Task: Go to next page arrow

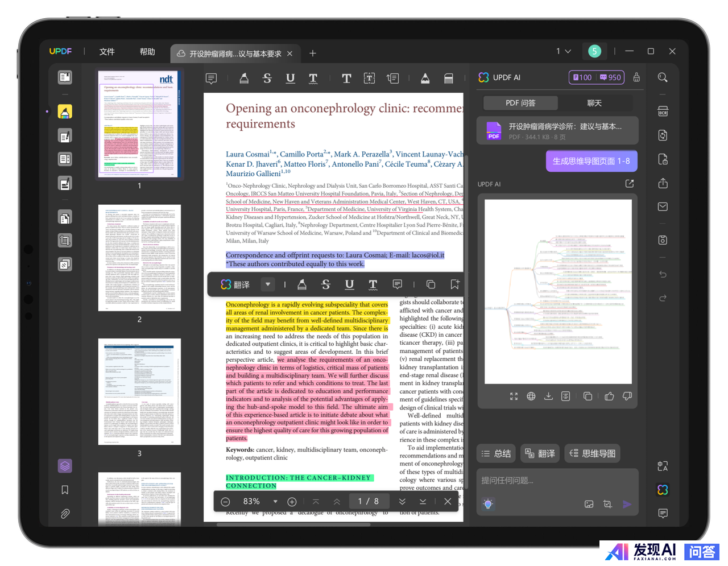Action: point(402,502)
